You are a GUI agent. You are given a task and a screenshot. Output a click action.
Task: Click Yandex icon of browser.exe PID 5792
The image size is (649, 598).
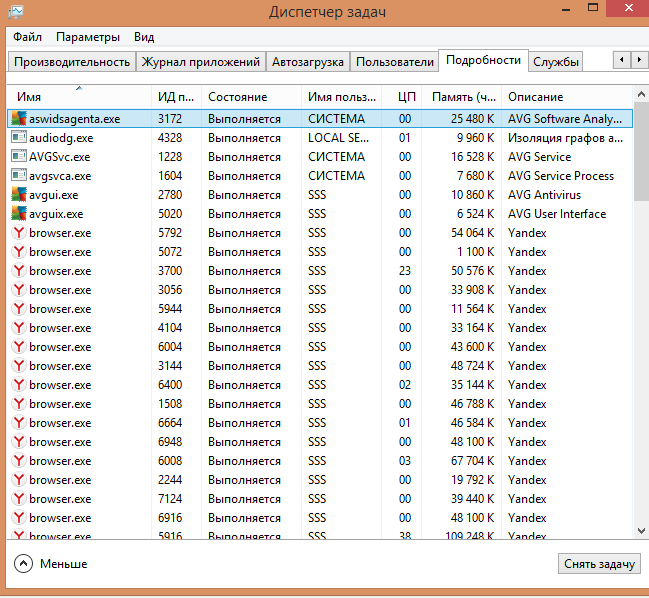[x=19, y=232]
